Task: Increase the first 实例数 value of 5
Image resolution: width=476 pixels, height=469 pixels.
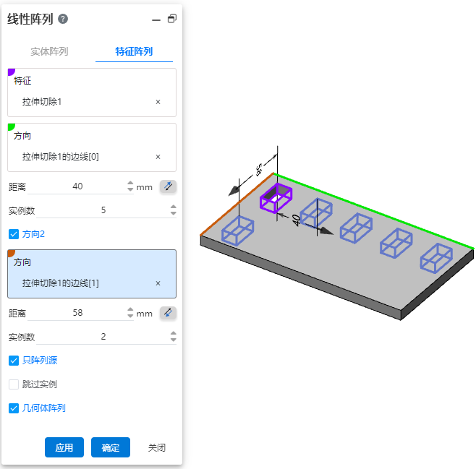Action: point(174,207)
